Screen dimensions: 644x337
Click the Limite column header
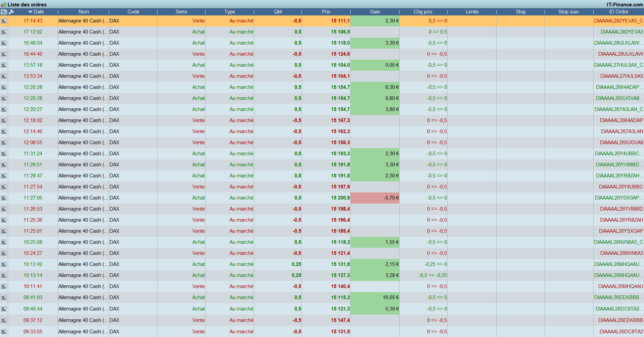[x=472, y=12]
